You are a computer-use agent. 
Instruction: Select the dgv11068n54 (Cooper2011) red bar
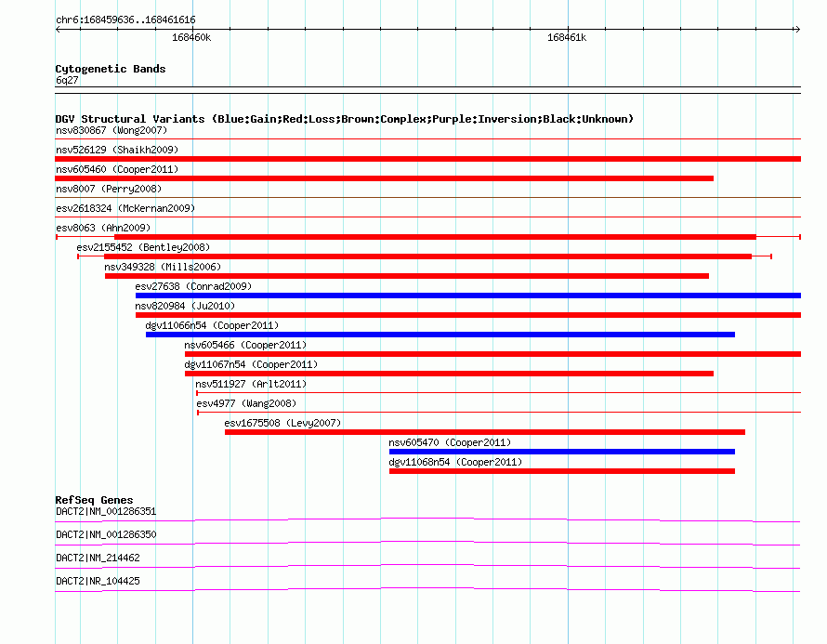coord(561,471)
